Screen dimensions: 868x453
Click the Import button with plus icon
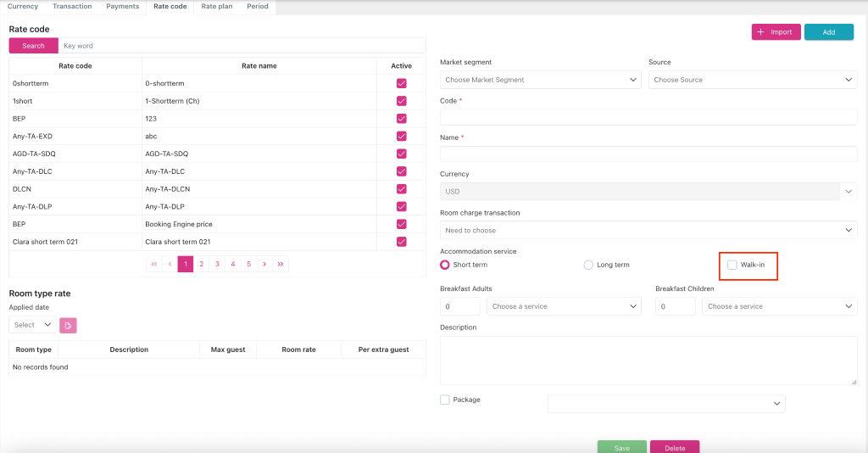776,32
